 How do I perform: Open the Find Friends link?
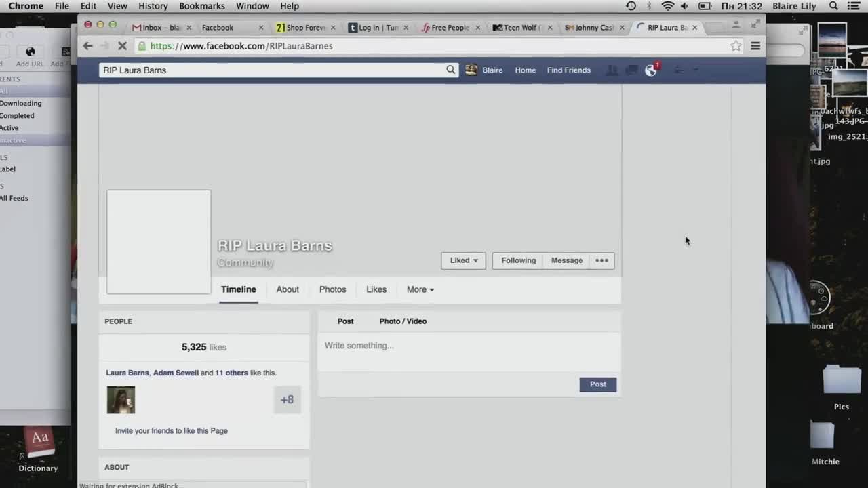point(568,70)
